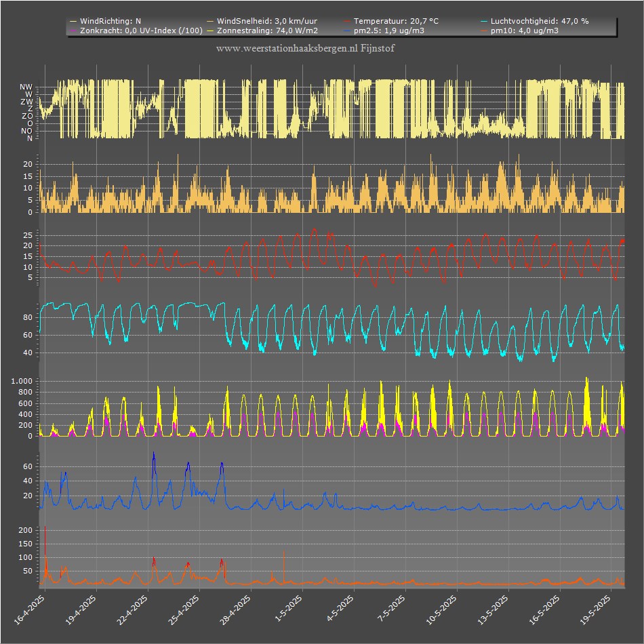Select the Luchtvochtigheid: 47,0 % legend label
The height and width of the screenshot is (644, 644).
click(x=540, y=21)
